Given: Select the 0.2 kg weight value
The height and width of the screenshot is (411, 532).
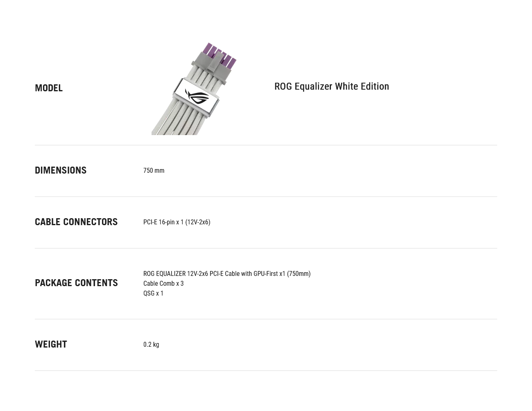Looking at the screenshot, I should coord(151,344).
